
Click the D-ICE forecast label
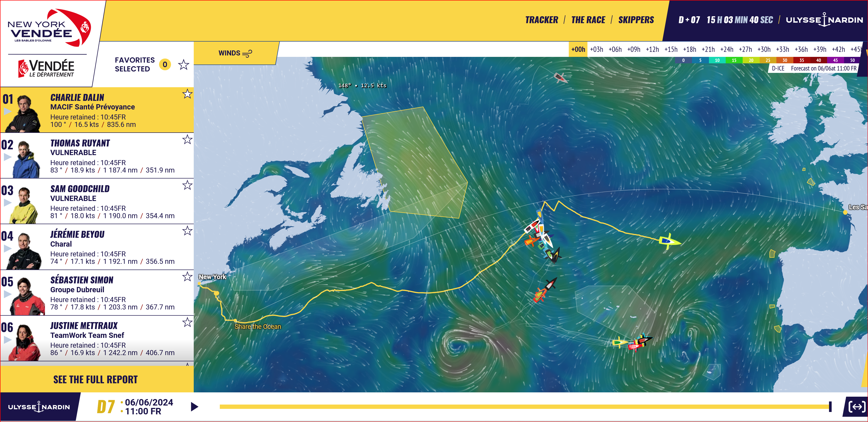point(778,68)
